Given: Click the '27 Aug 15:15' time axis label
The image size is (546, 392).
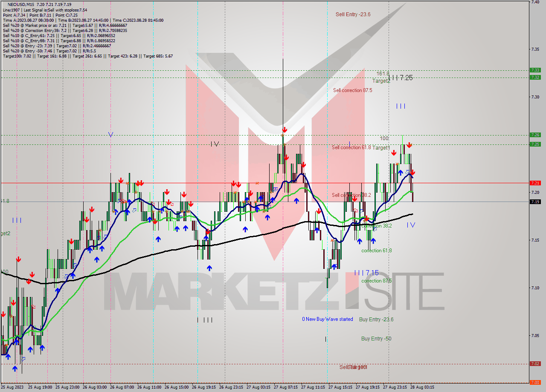Looking at the screenshot, I should (x=340, y=387).
